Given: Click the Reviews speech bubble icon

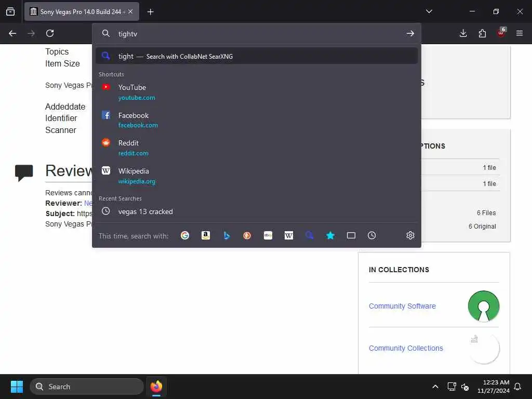Looking at the screenshot, I should point(24,172).
